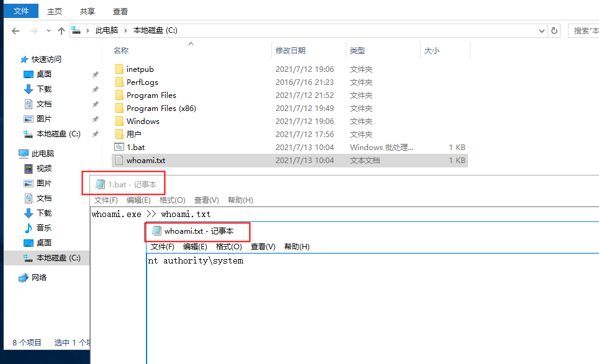Click pin icon next to quick access 图片

coord(96,119)
